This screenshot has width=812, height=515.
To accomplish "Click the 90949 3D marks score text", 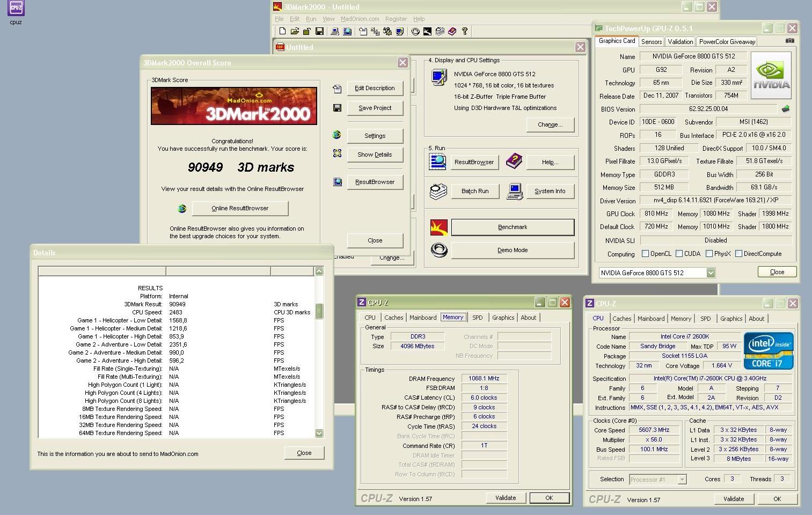I will pos(240,167).
